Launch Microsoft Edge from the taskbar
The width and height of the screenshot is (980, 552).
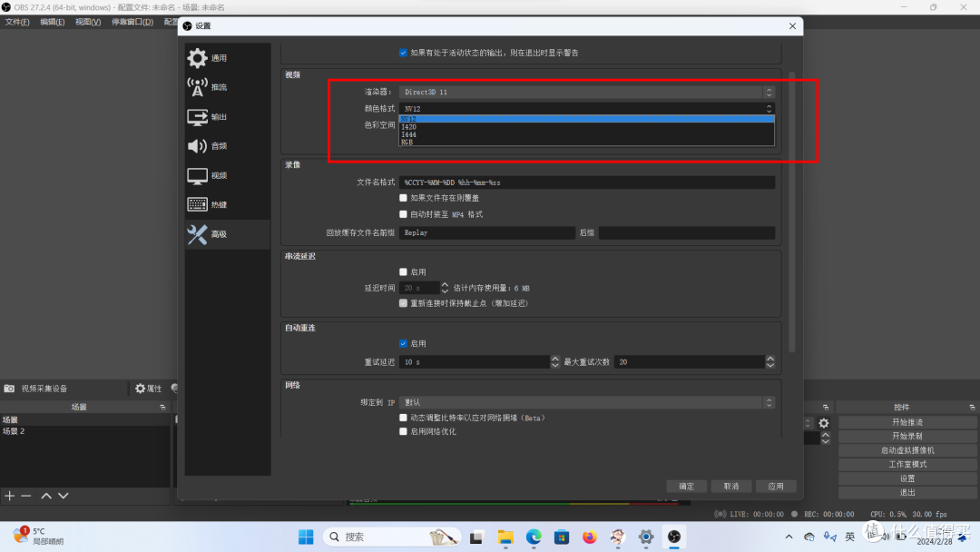534,537
